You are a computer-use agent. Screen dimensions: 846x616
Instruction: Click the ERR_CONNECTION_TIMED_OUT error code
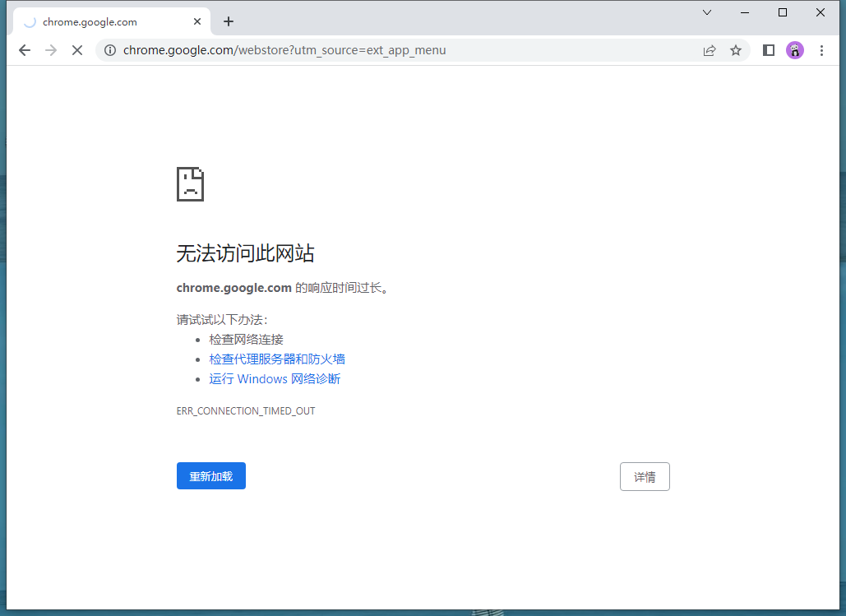pyautogui.click(x=246, y=411)
